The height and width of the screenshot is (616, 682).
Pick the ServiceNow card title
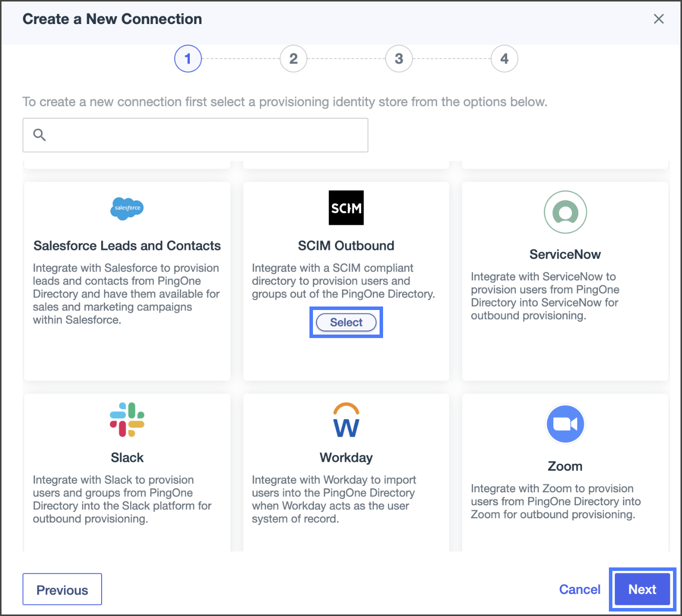[565, 254]
